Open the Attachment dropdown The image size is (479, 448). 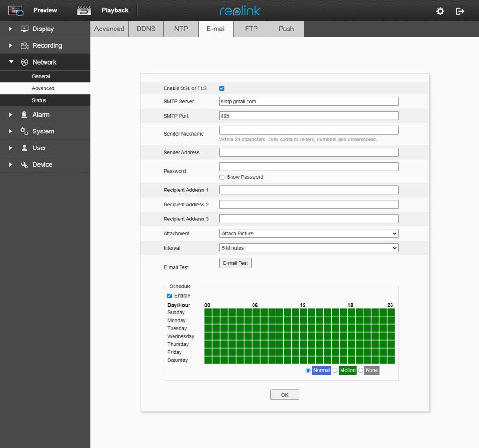tap(309, 234)
